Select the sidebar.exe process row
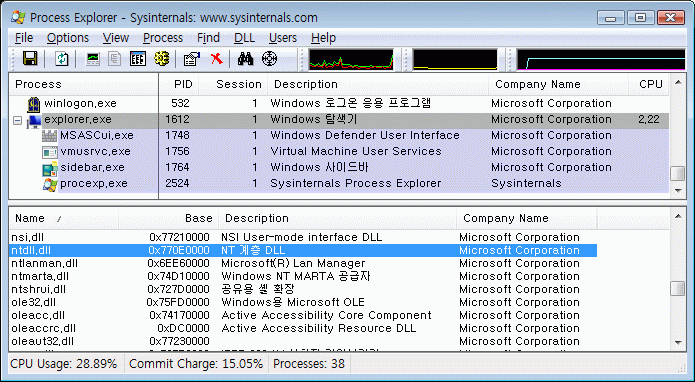This screenshot has width=695, height=382. tap(340, 168)
